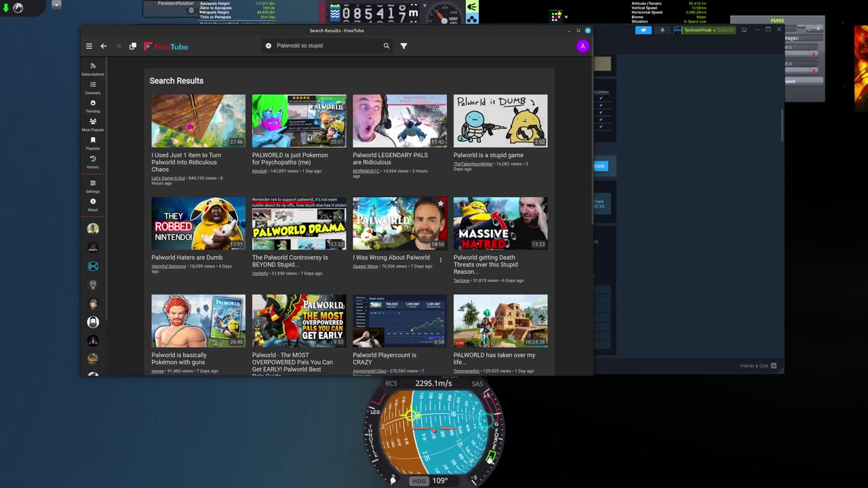Viewport: 868px width, 488px height.
Task: Open search filters funnel icon
Action: (404, 46)
